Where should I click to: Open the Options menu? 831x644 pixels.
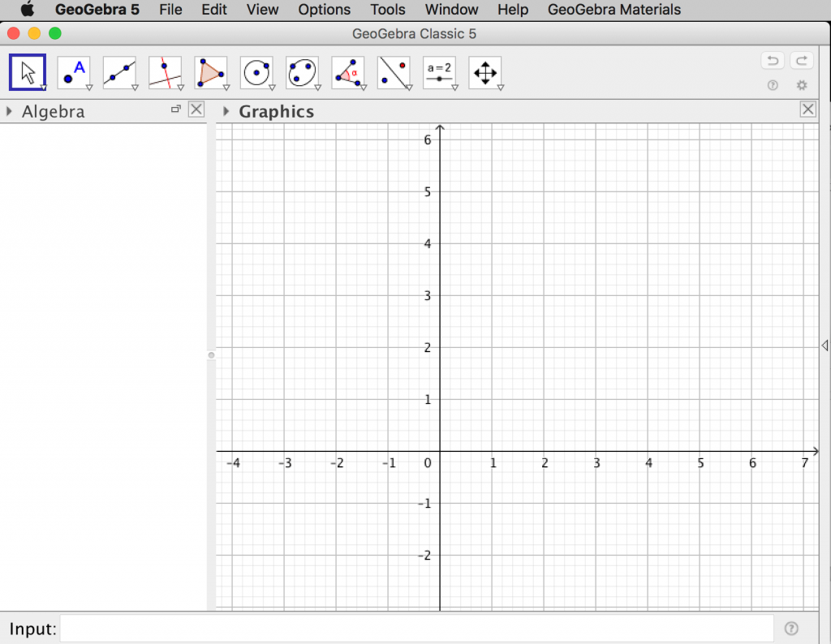[325, 10]
